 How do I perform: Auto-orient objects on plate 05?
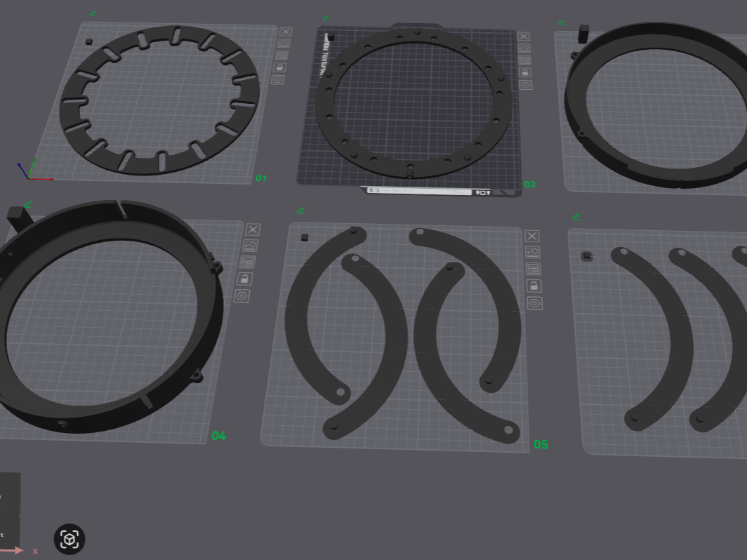pyautogui.click(x=533, y=253)
